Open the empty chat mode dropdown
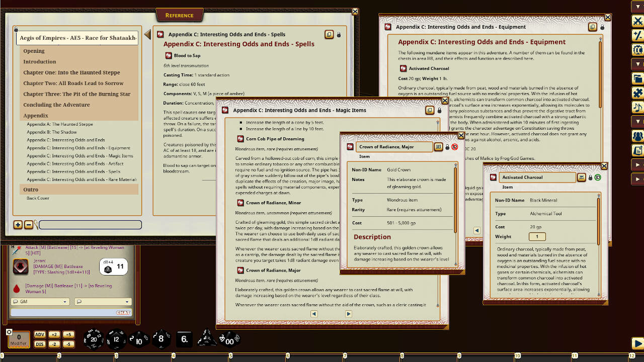Screen dimensions: 644x362 pyautogui.click(x=103, y=302)
